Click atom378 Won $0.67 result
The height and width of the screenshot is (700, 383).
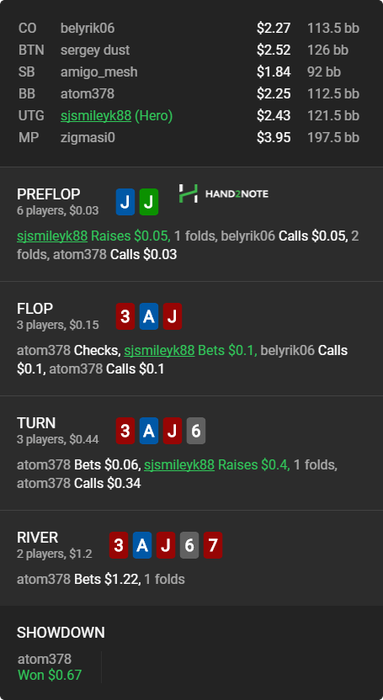tap(50, 667)
